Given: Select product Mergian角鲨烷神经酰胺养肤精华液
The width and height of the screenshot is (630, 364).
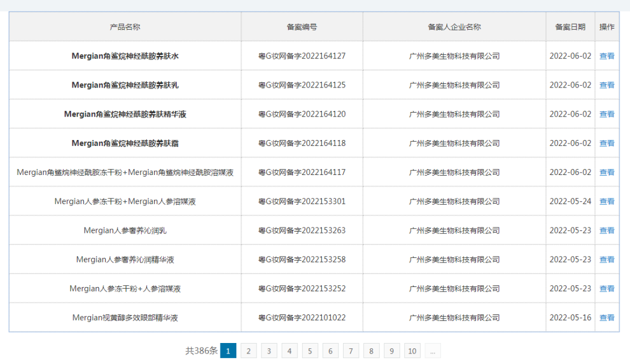Looking at the screenshot, I should click(x=125, y=114).
